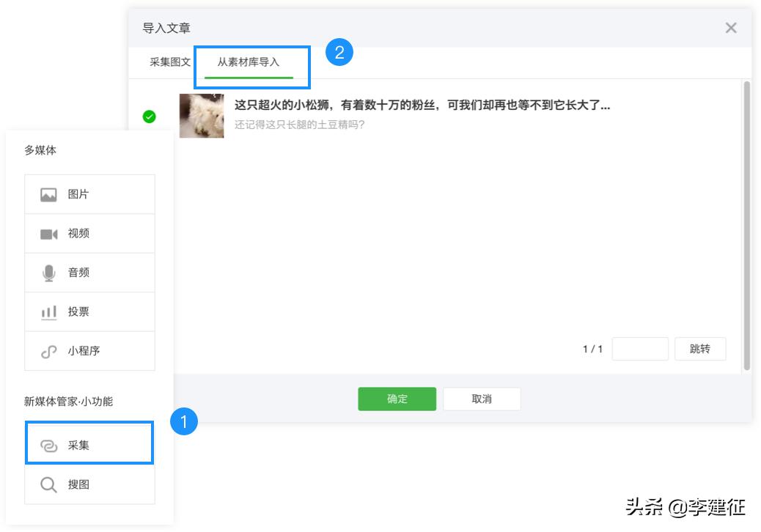Deselect the article's green checkmark
The height and width of the screenshot is (532, 761).
[x=149, y=117]
